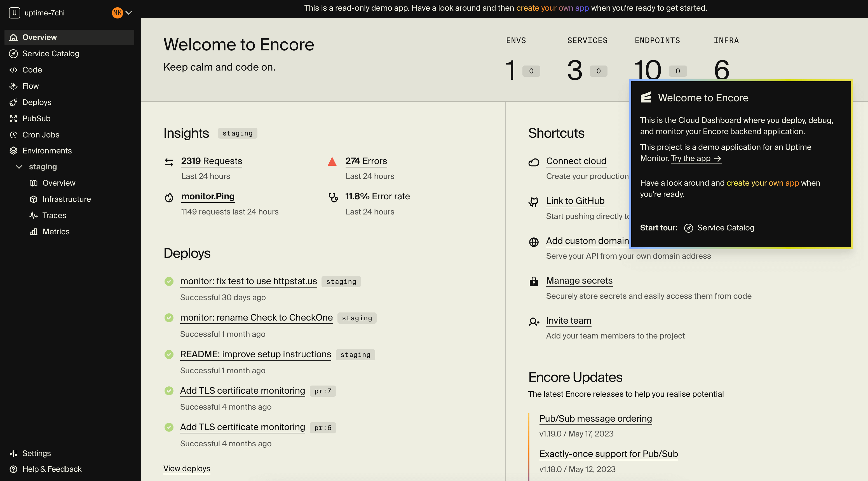
Task: Open Add TLS certificate monitoring pr:7 deploy
Action: pos(243,391)
